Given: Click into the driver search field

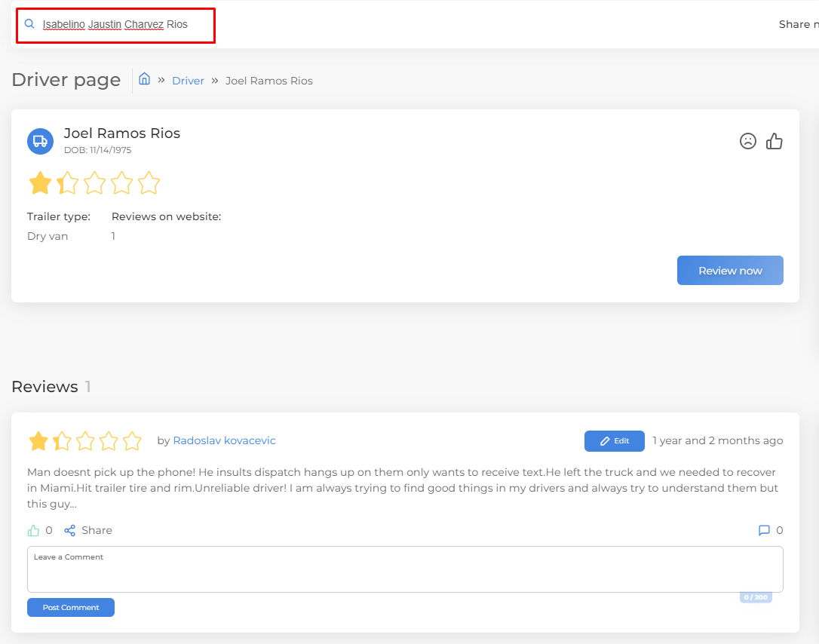Looking at the screenshot, I should pos(121,24).
